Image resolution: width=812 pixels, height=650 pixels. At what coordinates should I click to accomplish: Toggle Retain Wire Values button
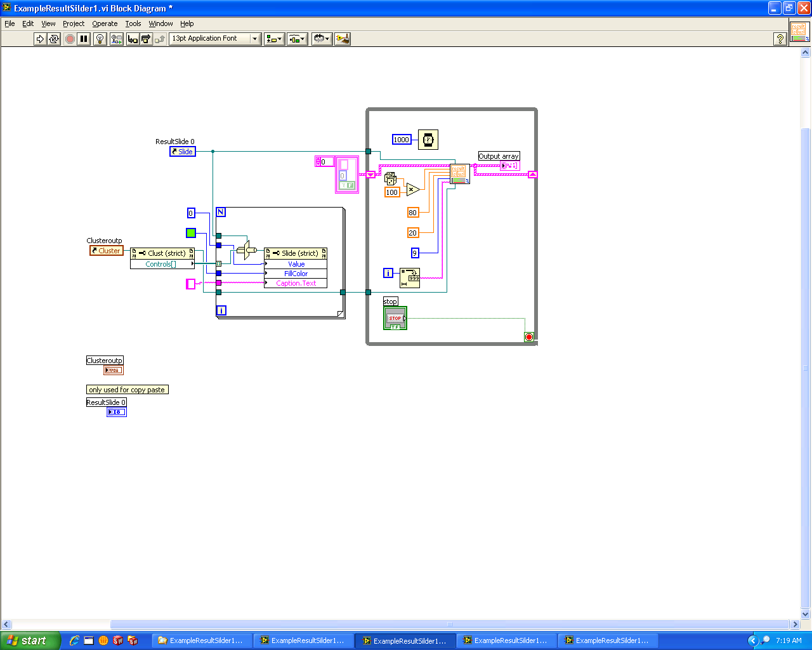click(x=116, y=39)
